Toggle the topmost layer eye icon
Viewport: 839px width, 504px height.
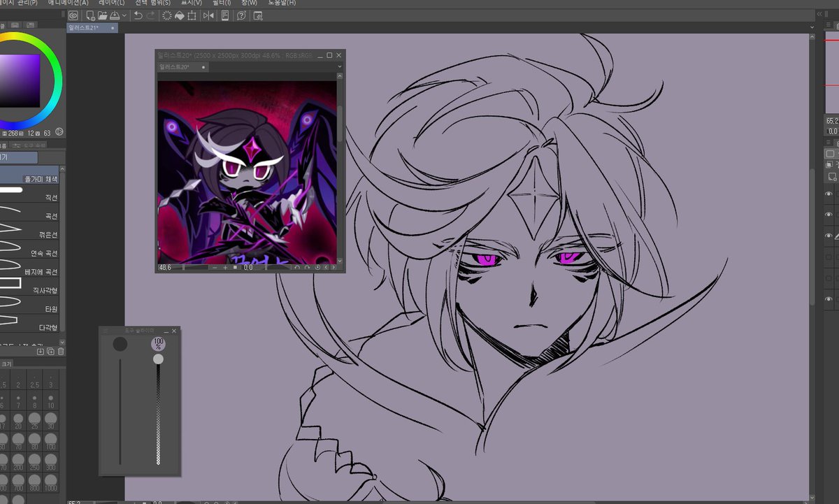(829, 194)
